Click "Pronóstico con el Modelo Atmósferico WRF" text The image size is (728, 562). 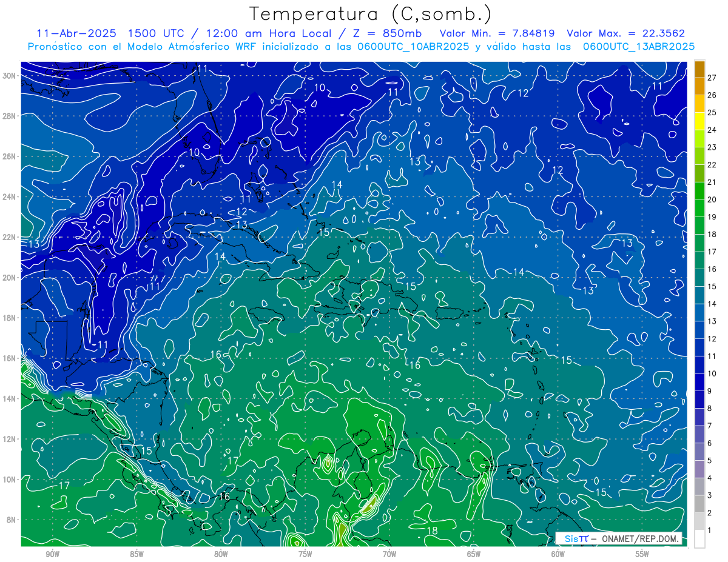click(x=143, y=47)
